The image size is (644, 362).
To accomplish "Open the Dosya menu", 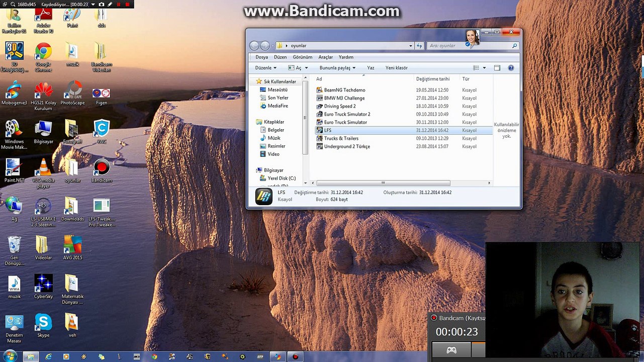I will click(x=261, y=57).
